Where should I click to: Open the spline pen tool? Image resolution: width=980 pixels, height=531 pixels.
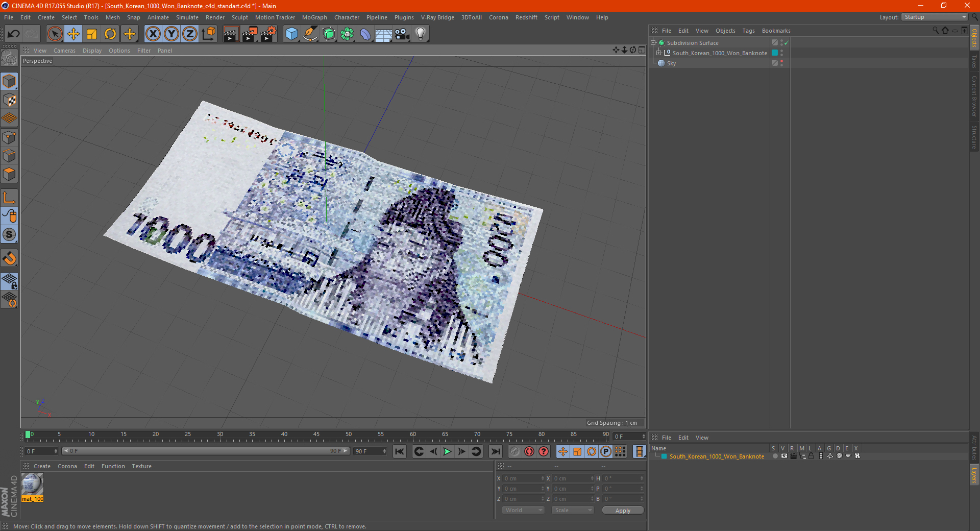coord(310,34)
